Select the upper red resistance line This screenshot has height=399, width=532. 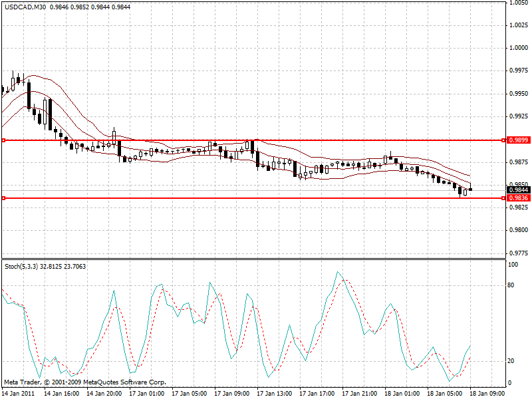pos(266,140)
